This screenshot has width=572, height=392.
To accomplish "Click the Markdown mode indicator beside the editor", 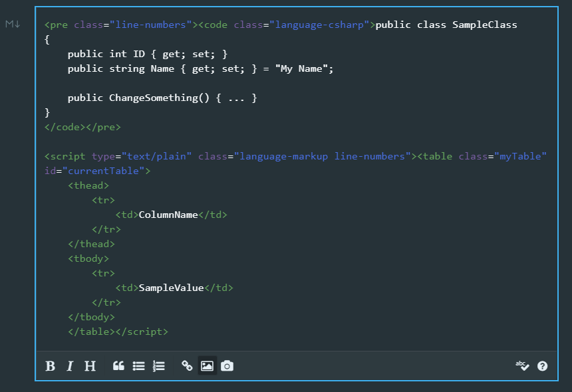I will 13,24.
